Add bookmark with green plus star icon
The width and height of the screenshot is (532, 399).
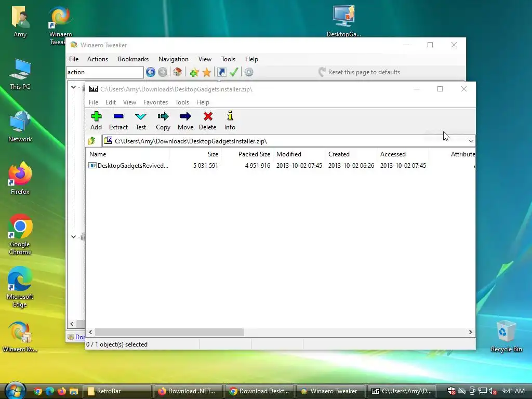[194, 72]
